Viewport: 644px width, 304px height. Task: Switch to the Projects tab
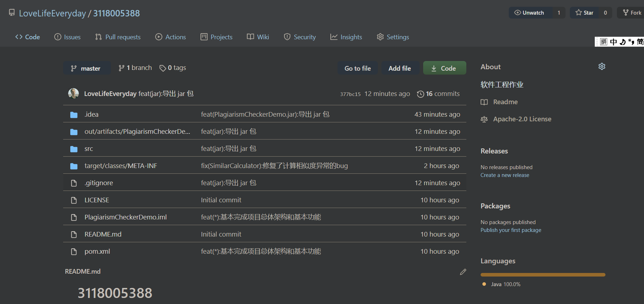pyautogui.click(x=217, y=37)
